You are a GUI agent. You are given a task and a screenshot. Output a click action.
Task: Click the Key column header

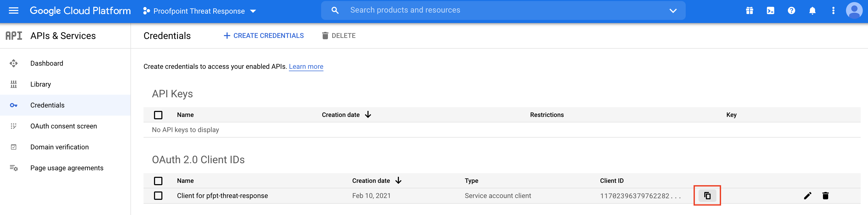[731, 115]
